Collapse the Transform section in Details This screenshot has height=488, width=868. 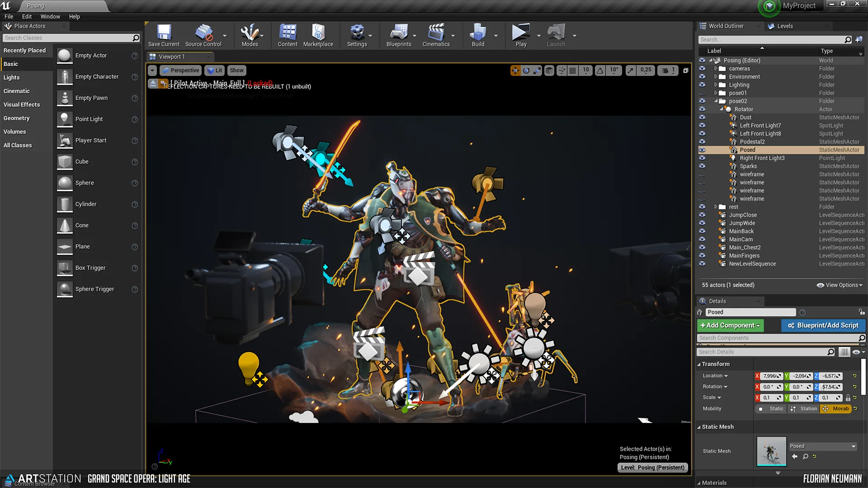point(699,364)
